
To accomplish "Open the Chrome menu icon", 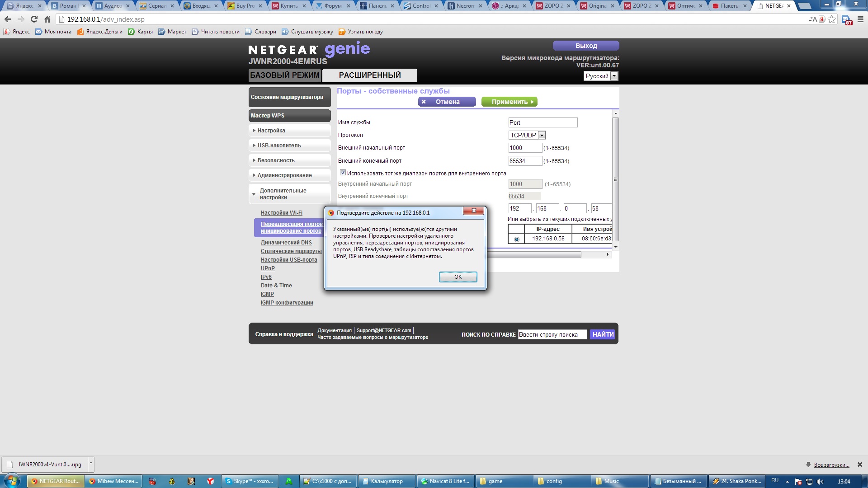I will point(860,19).
